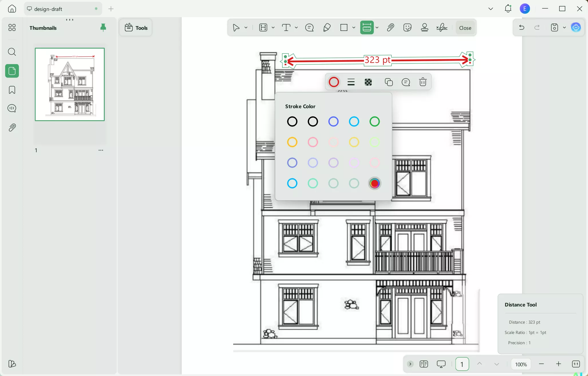The height and width of the screenshot is (376, 588).
Task: Open line thickness options
Action: pyautogui.click(x=351, y=82)
